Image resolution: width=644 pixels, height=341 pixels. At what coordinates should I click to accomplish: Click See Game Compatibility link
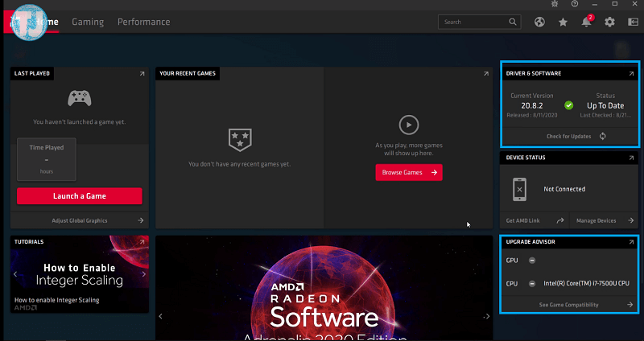click(x=568, y=305)
